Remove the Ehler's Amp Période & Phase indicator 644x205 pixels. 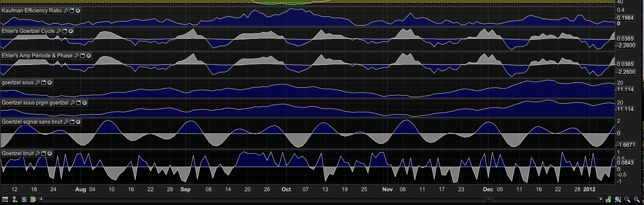(89, 56)
